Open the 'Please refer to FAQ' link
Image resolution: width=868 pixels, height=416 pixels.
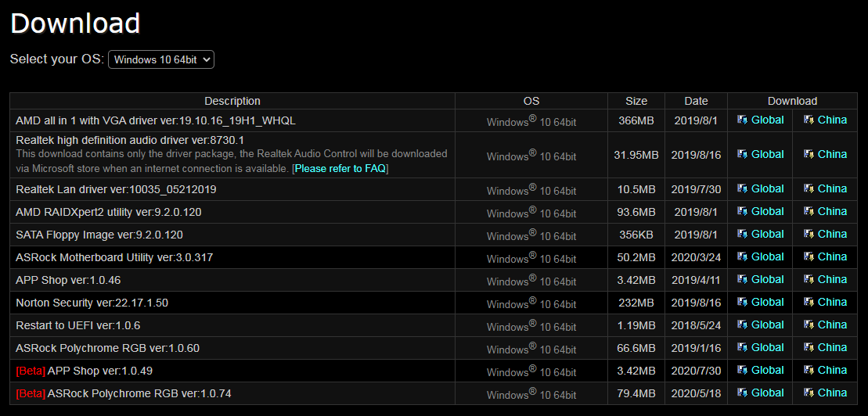pyautogui.click(x=340, y=168)
